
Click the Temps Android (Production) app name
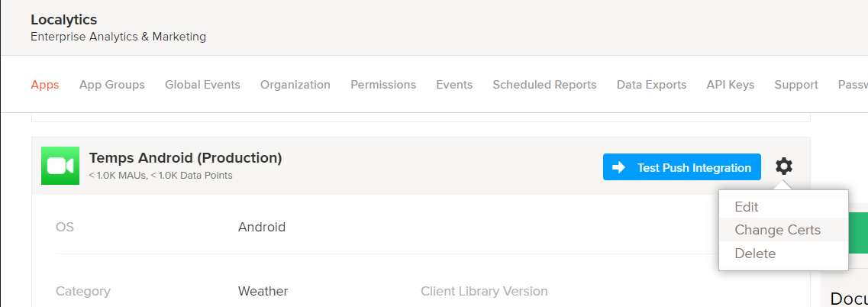point(186,158)
